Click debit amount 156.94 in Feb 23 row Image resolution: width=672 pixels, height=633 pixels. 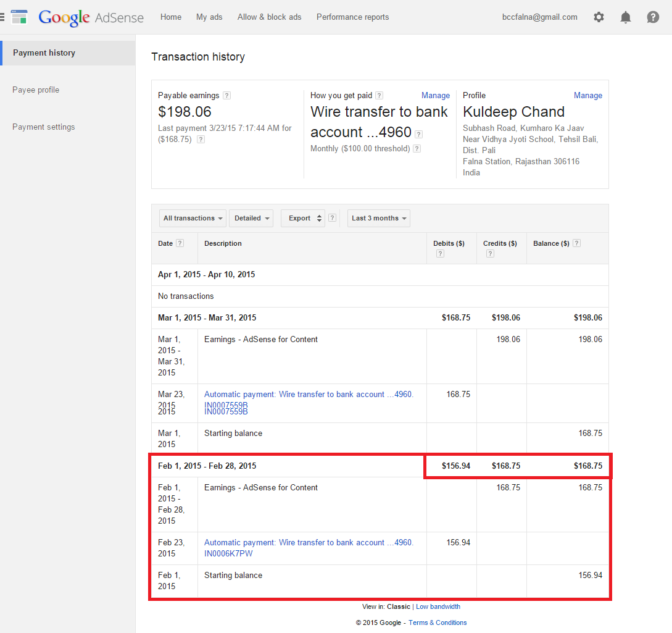coord(458,543)
